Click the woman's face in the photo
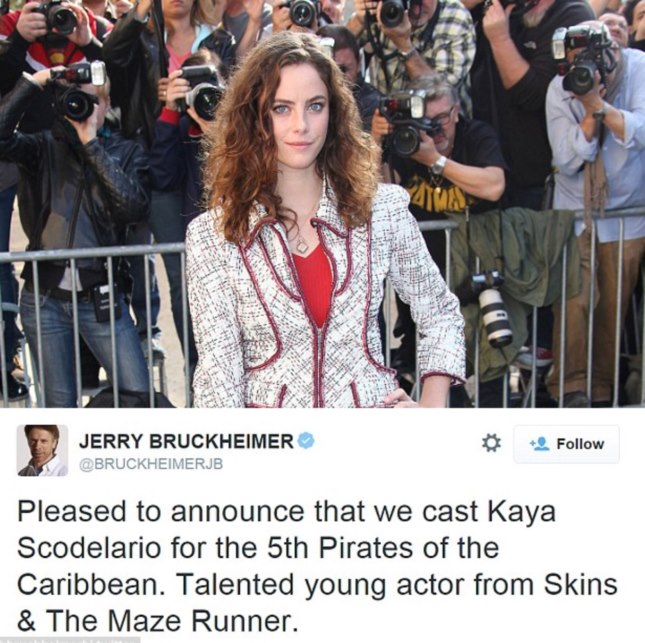Image resolution: width=645 pixels, height=643 pixels. pos(297,116)
